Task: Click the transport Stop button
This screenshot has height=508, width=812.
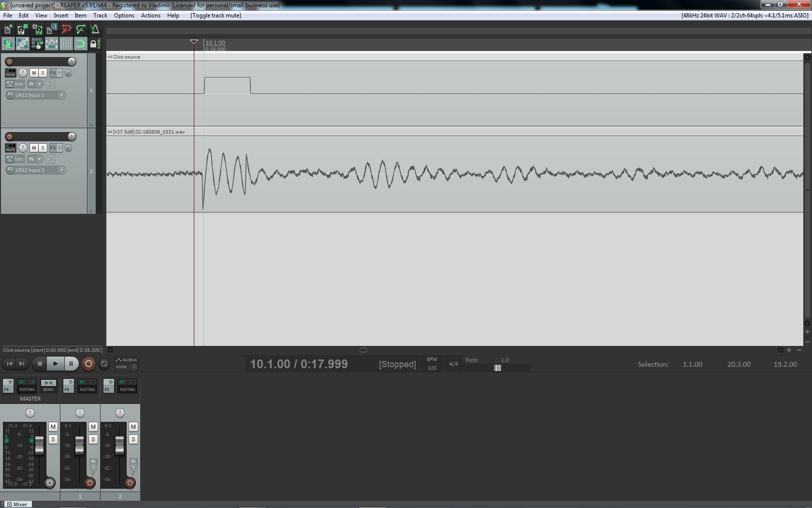Action: click(x=40, y=364)
